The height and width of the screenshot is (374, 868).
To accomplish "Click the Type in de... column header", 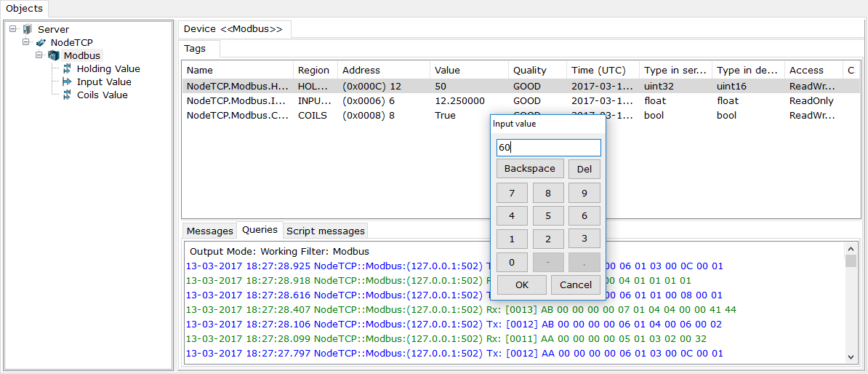I will point(749,71).
